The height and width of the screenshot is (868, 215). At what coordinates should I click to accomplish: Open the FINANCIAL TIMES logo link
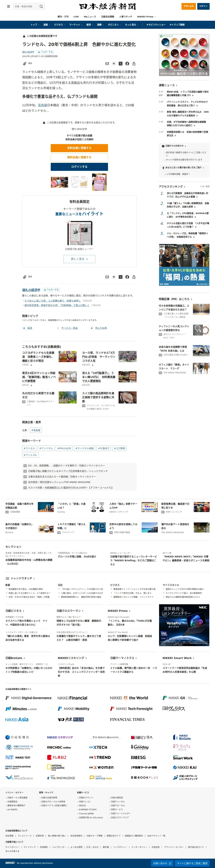tap(127, 719)
